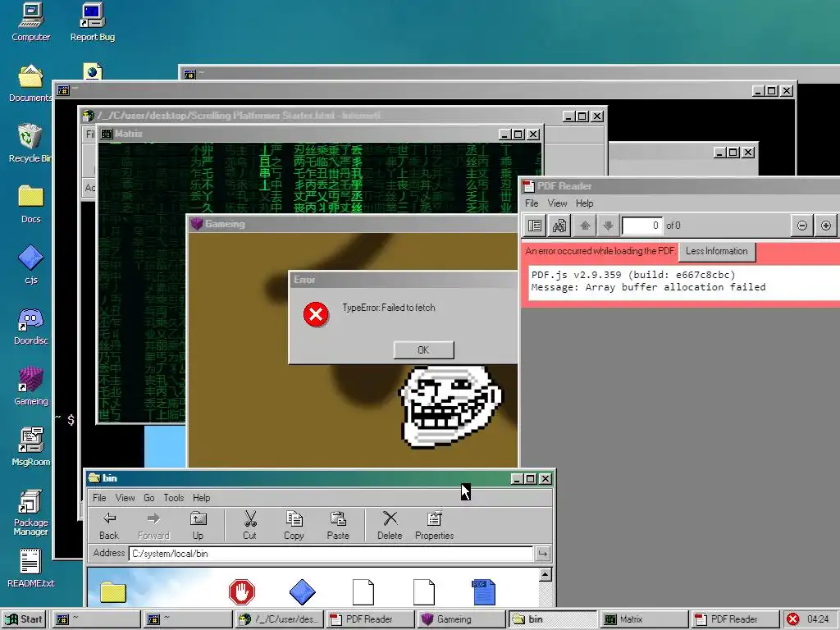This screenshot has height=630, width=840.
Task: Launch the MsgRoom desktop shortcut
Action: (x=30, y=447)
